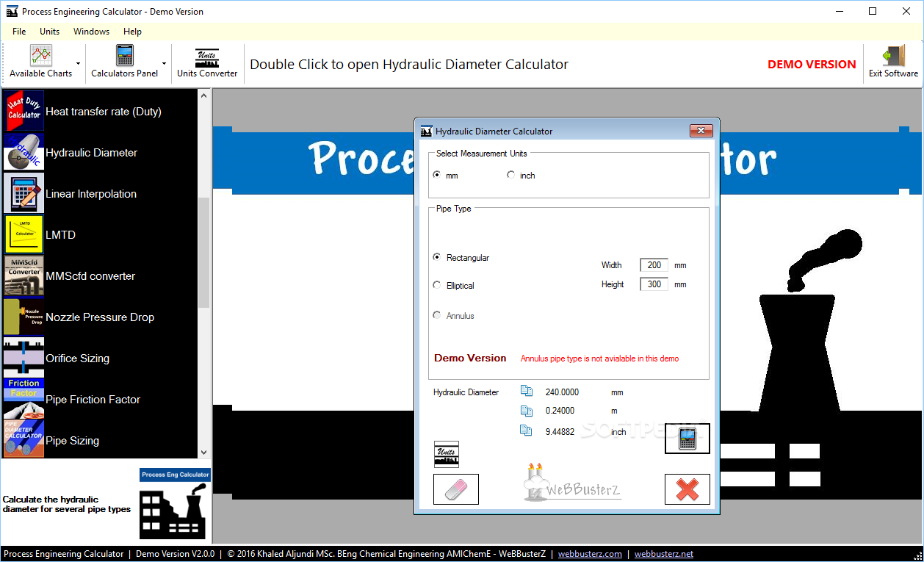This screenshot has height=562, width=924.
Task: Open the webbusterz.net link
Action: [664, 554]
